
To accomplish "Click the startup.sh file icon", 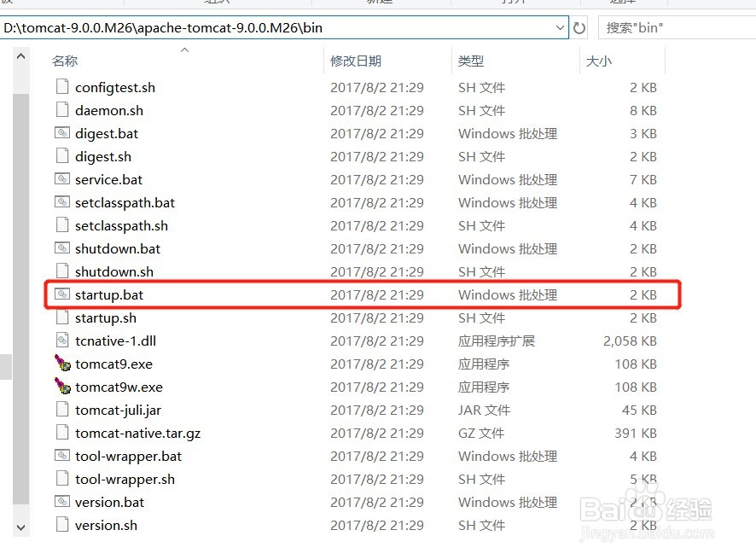I will pyautogui.click(x=62, y=317).
